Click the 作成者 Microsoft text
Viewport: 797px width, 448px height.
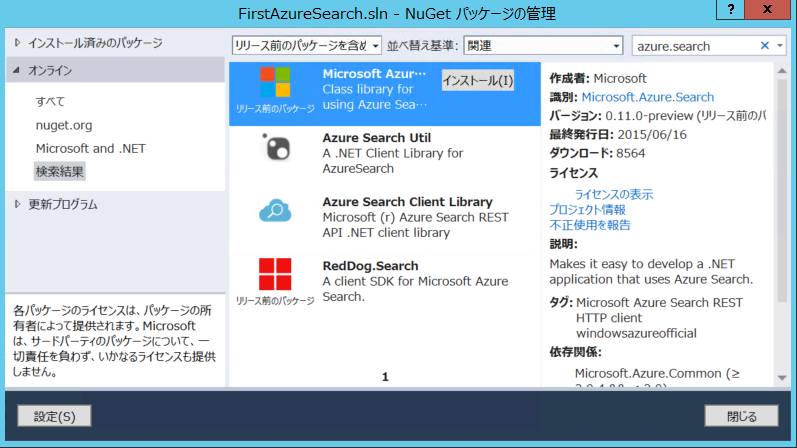pyautogui.click(x=598, y=78)
